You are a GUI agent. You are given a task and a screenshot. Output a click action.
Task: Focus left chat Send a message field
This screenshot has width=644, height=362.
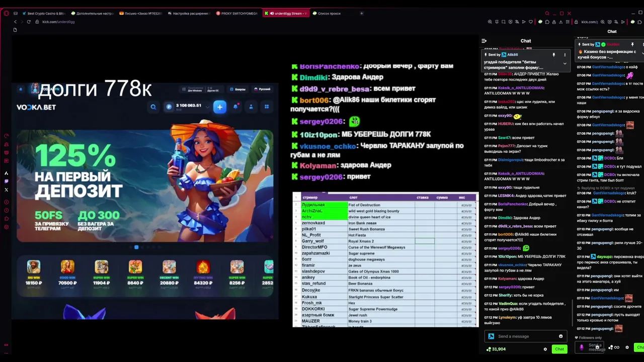click(527, 336)
